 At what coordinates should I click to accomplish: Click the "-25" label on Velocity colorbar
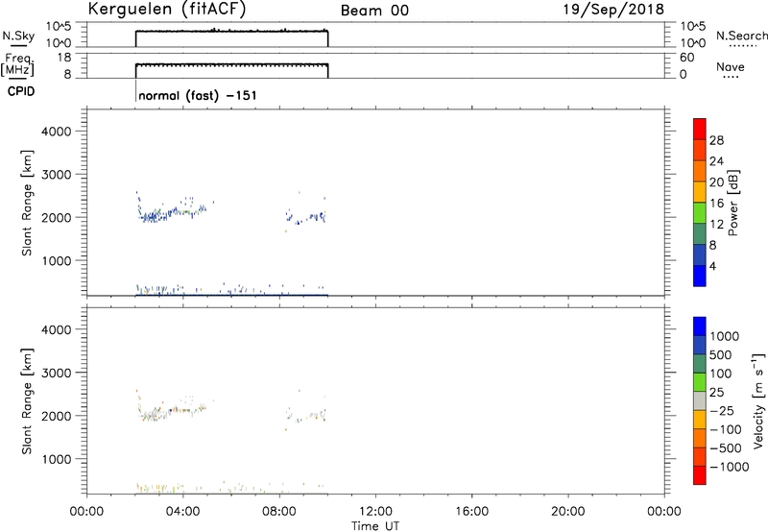pos(722,411)
